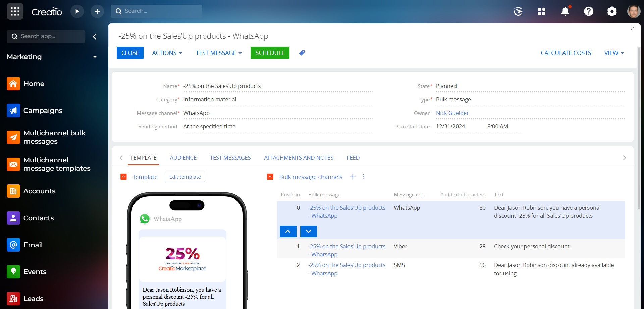Click the global search field

coord(156,11)
